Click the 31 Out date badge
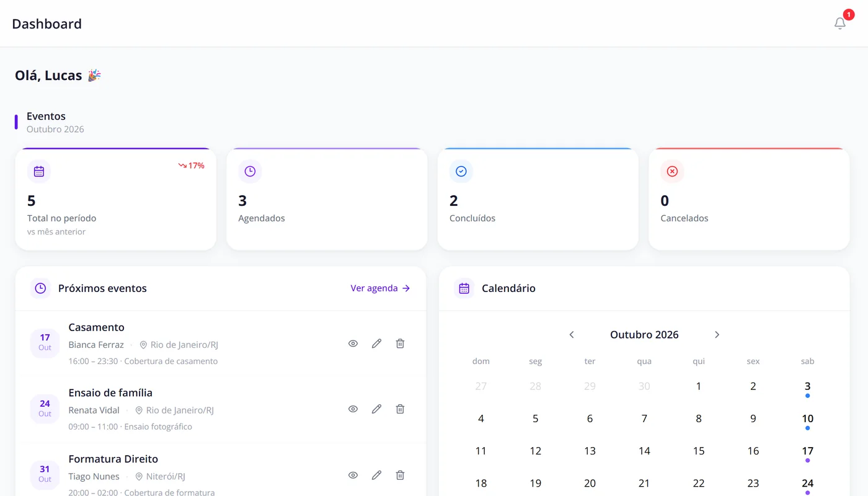Image resolution: width=868 pixels, height=496 pixels. point(45,476)
